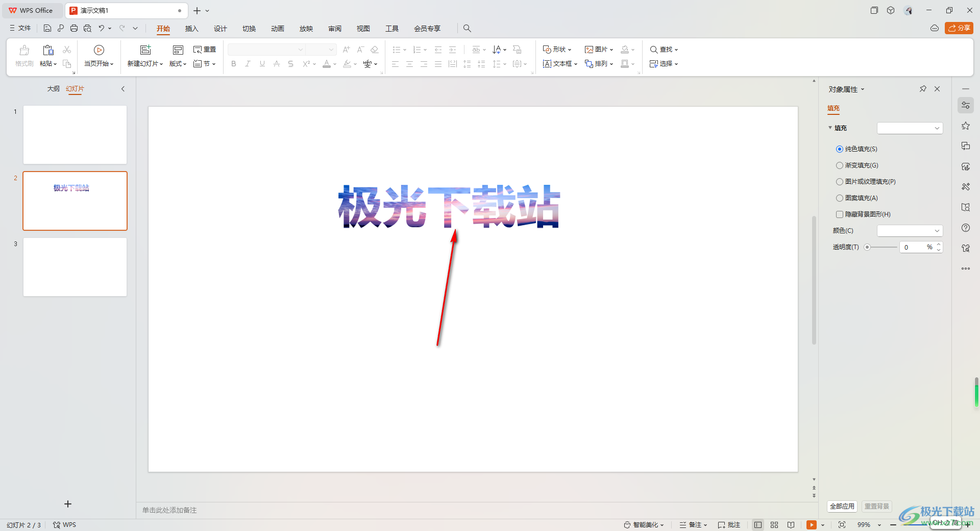Select Solid fill (纯色填充) radio button
980x531 pixels.
point(840,149)
